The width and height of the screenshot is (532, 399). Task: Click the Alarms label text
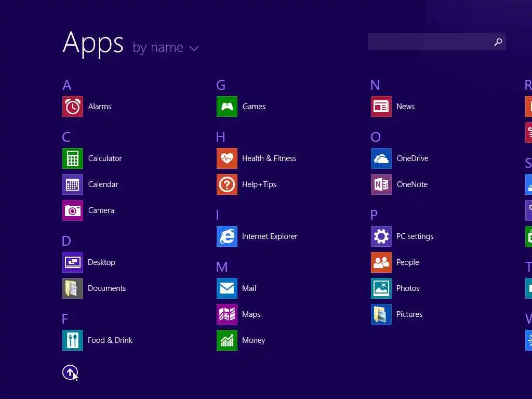(x=100, y=107)
